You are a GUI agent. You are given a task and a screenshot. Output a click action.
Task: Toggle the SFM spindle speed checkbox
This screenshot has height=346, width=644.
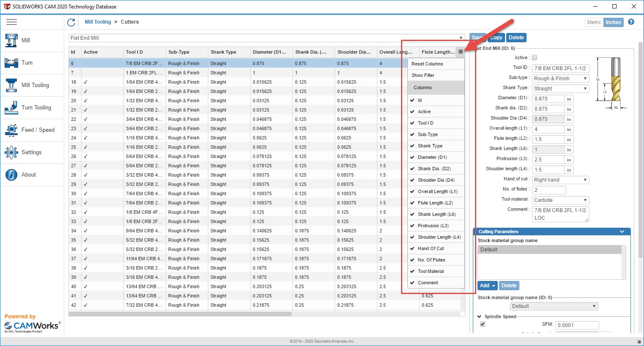pyautogui.click(x=483, y=324)
